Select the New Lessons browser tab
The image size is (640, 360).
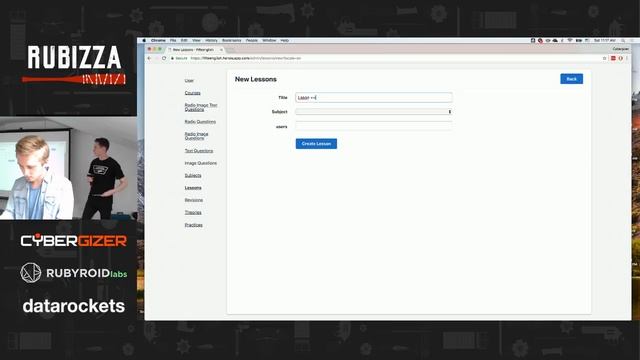[195, 50]
